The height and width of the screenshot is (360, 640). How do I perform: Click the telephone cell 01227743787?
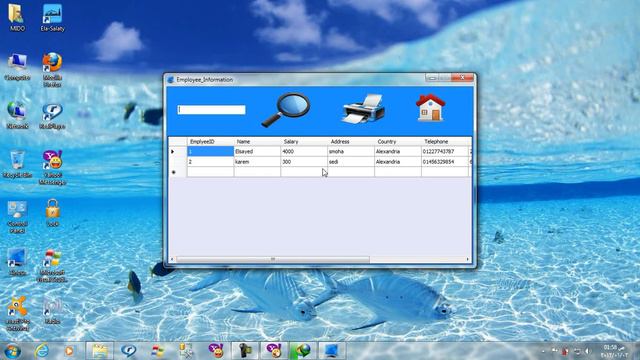(445, 151)
